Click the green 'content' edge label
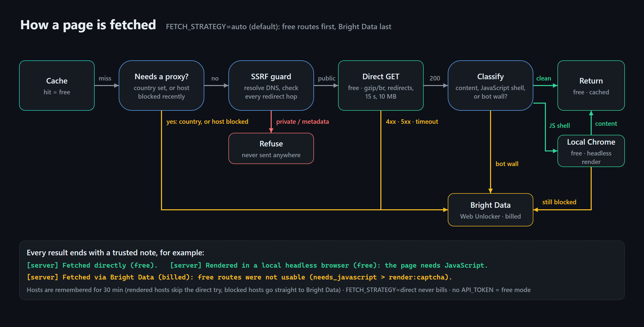 [606, 124]
